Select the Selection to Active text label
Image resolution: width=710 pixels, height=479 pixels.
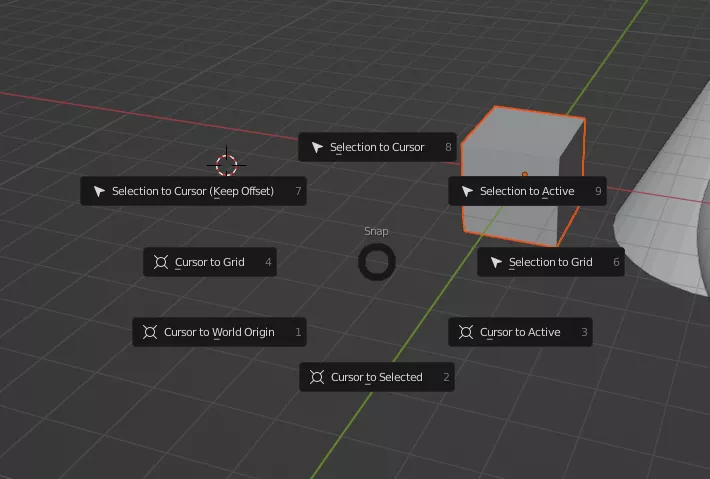(x=527, y=191)
